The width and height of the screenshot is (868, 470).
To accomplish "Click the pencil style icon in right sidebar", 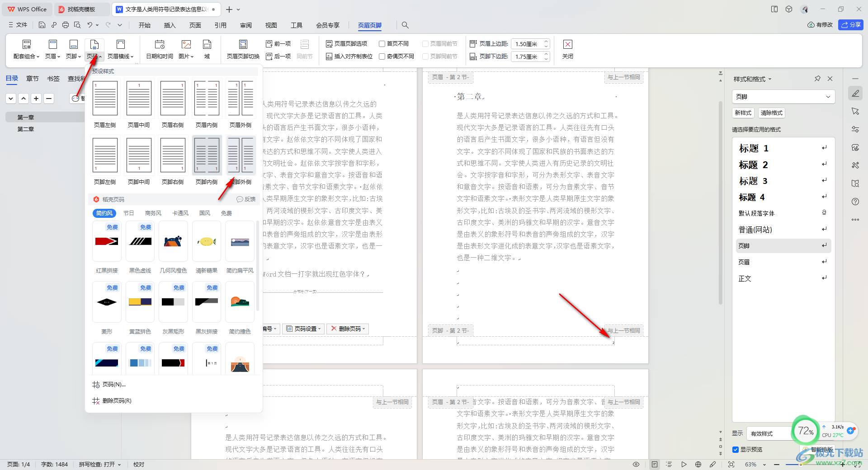I will pyautogui.click(x=855, y=94).
